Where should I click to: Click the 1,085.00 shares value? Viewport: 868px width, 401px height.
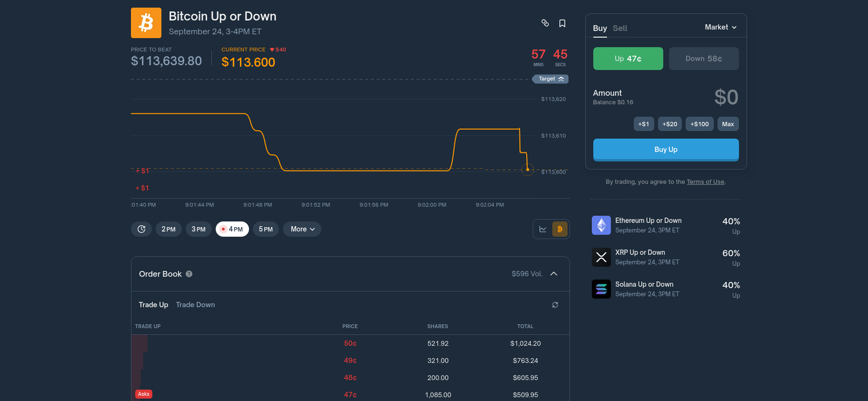tap(438, 395)
